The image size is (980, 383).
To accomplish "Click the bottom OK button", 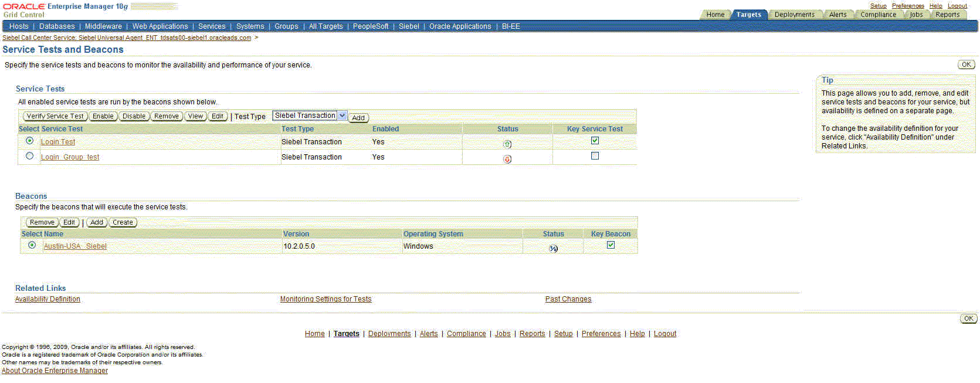I will click(968, 318).
